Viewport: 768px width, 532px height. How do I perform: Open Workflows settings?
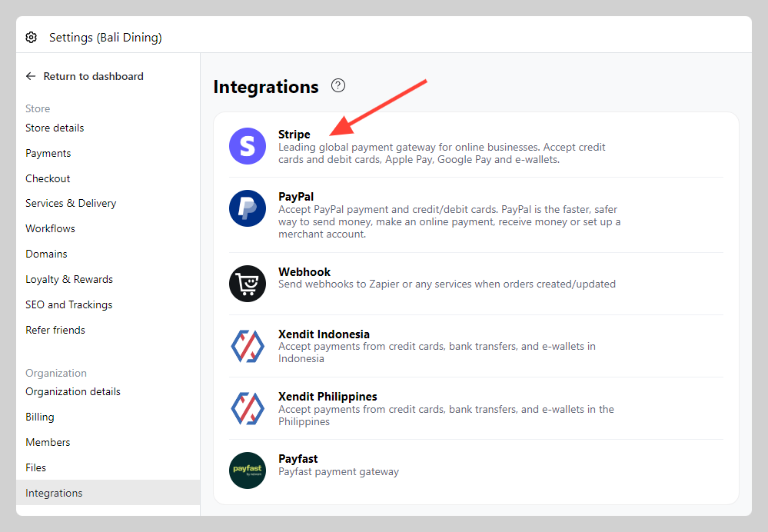coord(51,229)
